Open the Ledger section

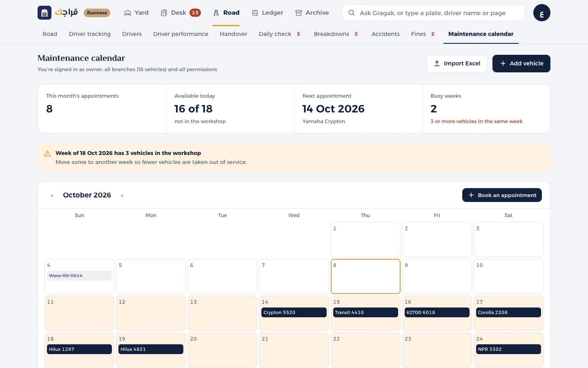tap(267, 13)
